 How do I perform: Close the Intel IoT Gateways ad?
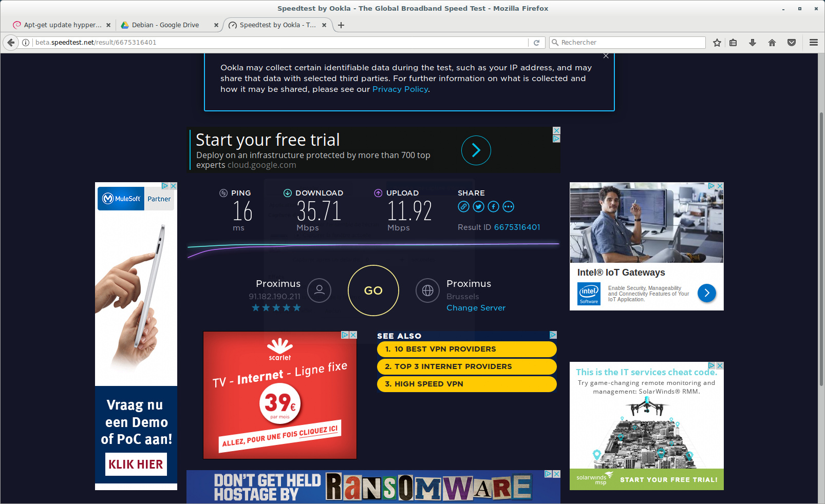click(x=720, y=186)
